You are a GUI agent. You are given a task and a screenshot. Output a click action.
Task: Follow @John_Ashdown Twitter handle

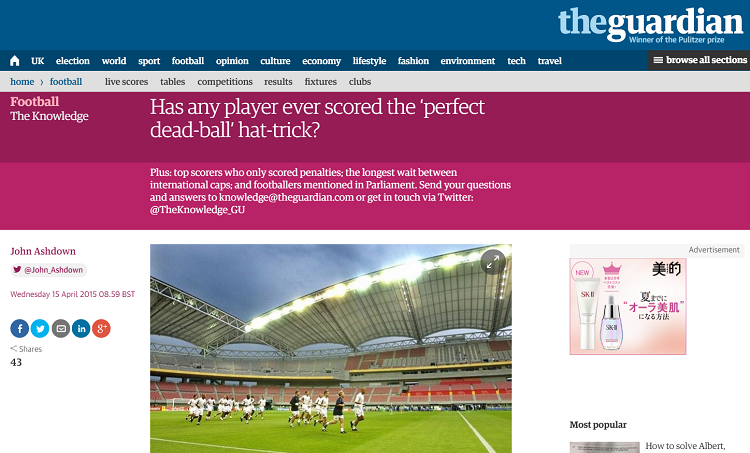click(48, 270)
